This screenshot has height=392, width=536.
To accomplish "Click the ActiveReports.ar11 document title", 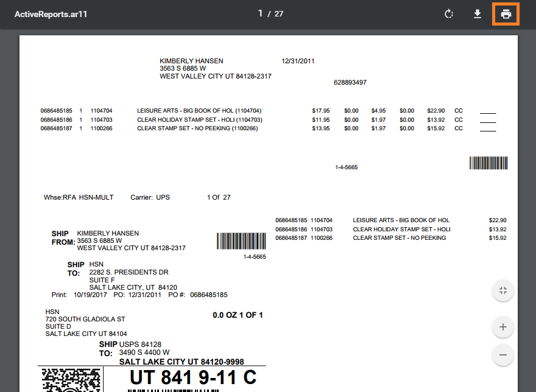I will 51,14.
